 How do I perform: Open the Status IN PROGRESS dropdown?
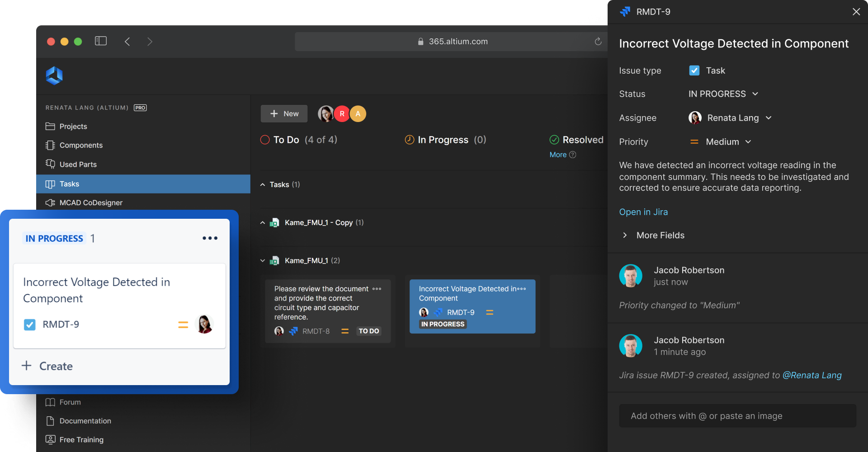[x=723, y=94]
